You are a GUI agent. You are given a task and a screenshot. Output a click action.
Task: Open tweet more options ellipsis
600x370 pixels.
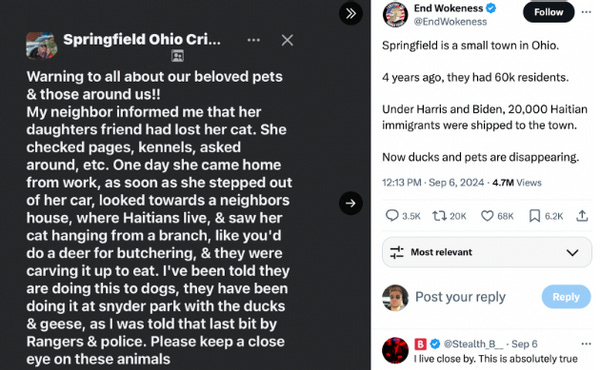pyautogui.click(x=586, y=12)
